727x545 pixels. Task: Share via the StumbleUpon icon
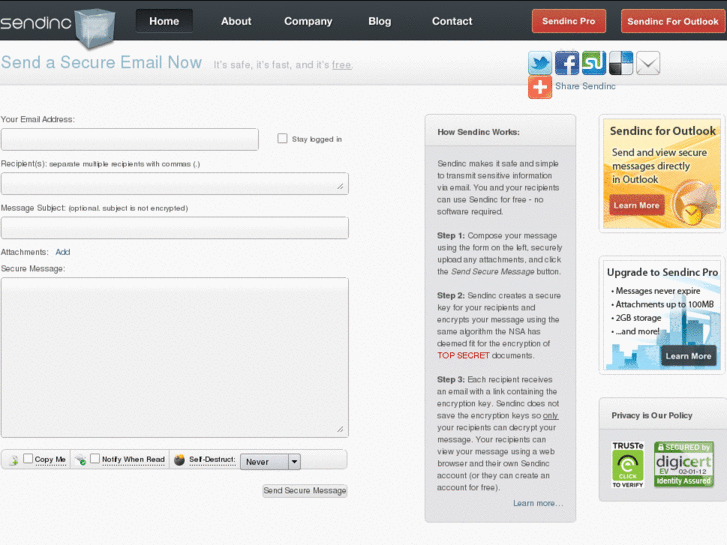click(x=594, y=63)
